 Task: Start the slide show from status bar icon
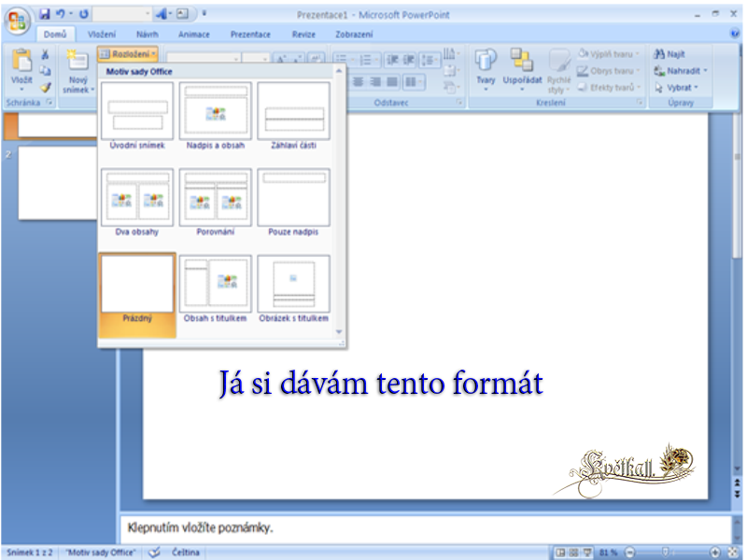[x=587, y=553]
